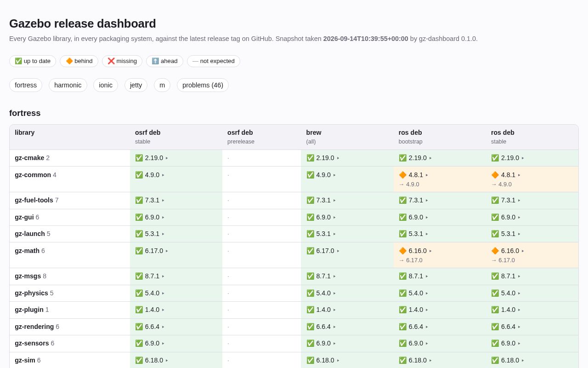Click gz-sensors ros deb bootstrap checkmark icon
Image resolution: width=588 pixels, height=368 pixels.
(402, 343)
